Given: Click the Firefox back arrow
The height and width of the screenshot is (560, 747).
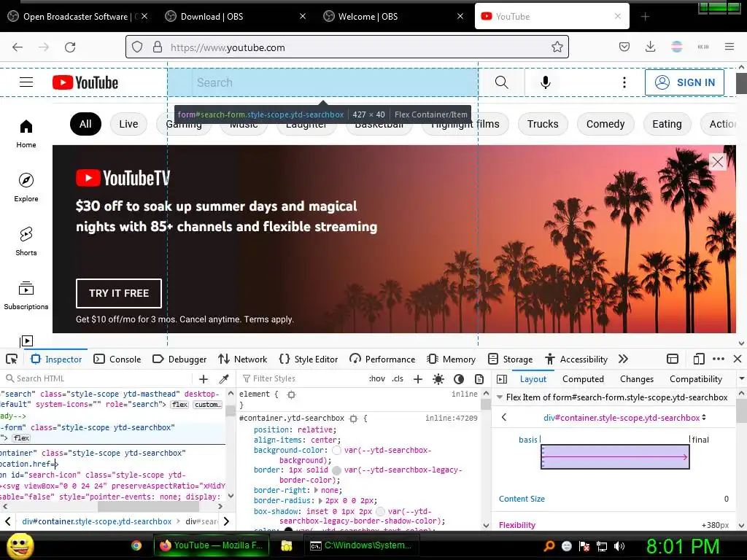Looking at the screenshot, I should (x=18, y=47).
